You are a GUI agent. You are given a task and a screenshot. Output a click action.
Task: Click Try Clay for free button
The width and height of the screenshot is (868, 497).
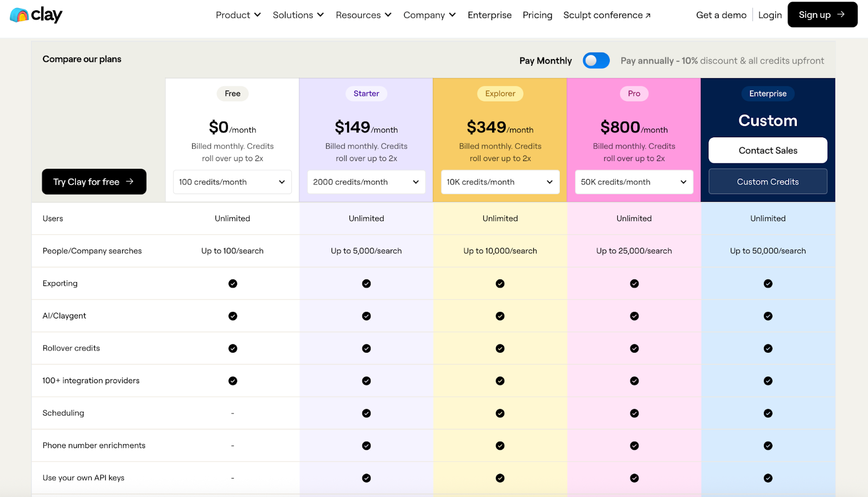pos(94,182)
